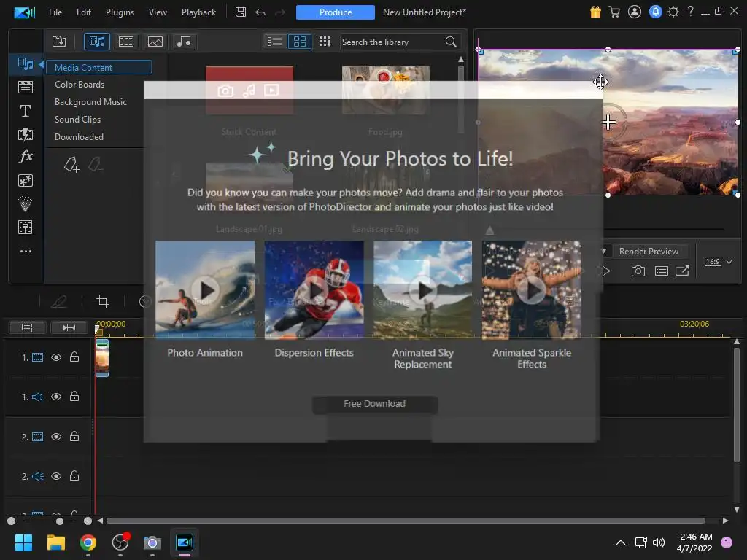
Task: Open the Particle Room icon
Action: point(26,204)
